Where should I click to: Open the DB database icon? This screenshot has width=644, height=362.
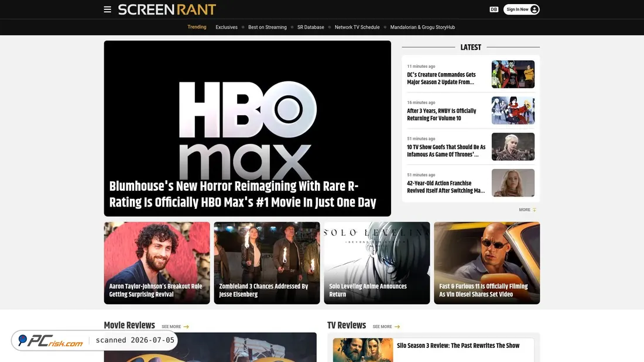click(x=494, y=9)
